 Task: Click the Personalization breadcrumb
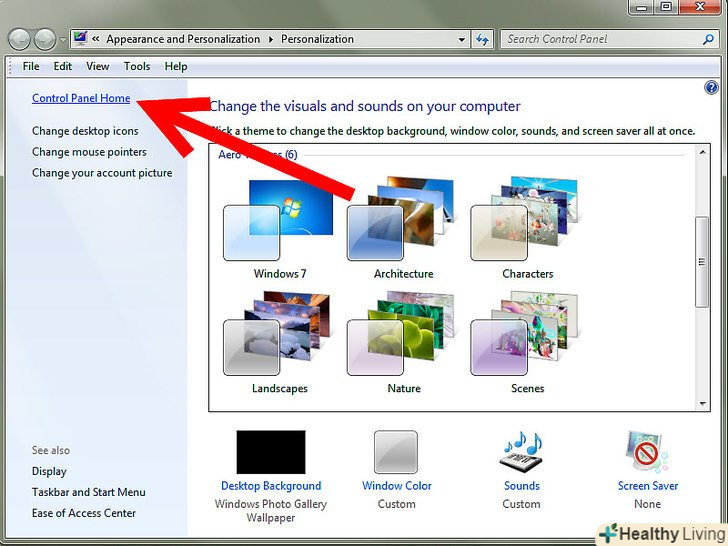(317, 39)
